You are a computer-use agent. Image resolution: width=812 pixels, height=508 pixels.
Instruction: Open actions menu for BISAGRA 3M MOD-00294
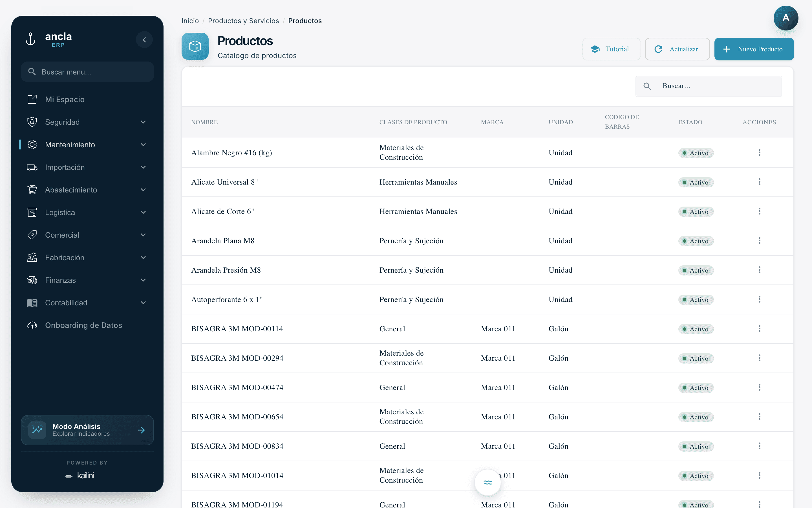tap(759, 358)
